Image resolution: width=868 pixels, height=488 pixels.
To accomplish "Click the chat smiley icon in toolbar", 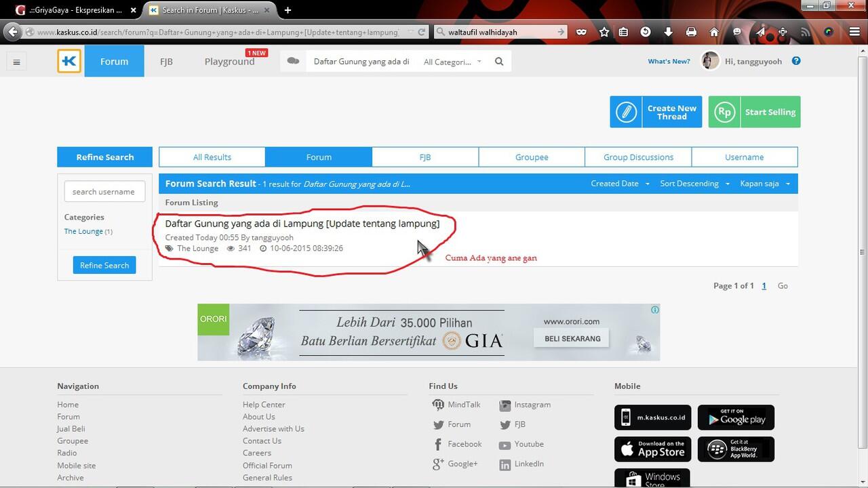I will 738,32.
